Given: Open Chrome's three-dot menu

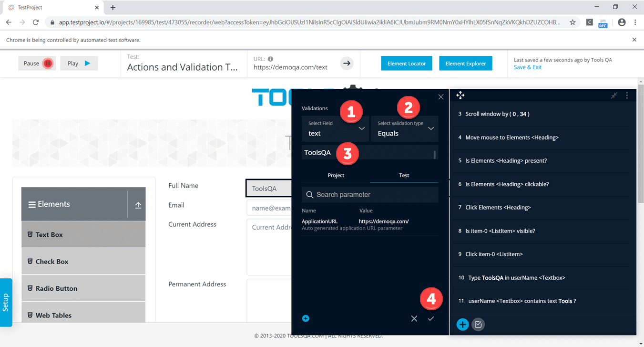Looking at the screenshot, I should [x=635, y=22].
